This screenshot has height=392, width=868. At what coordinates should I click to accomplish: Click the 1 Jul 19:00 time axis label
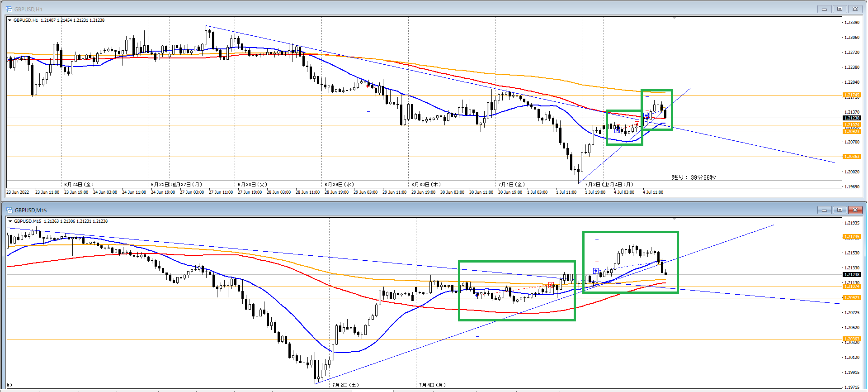[x=595, y=192]
